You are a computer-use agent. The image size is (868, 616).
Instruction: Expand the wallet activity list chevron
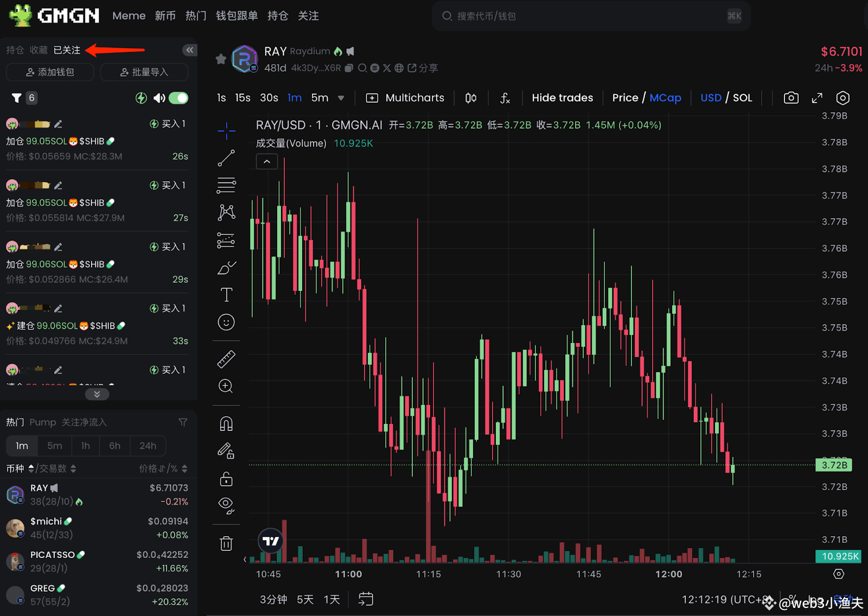point(97,394)
